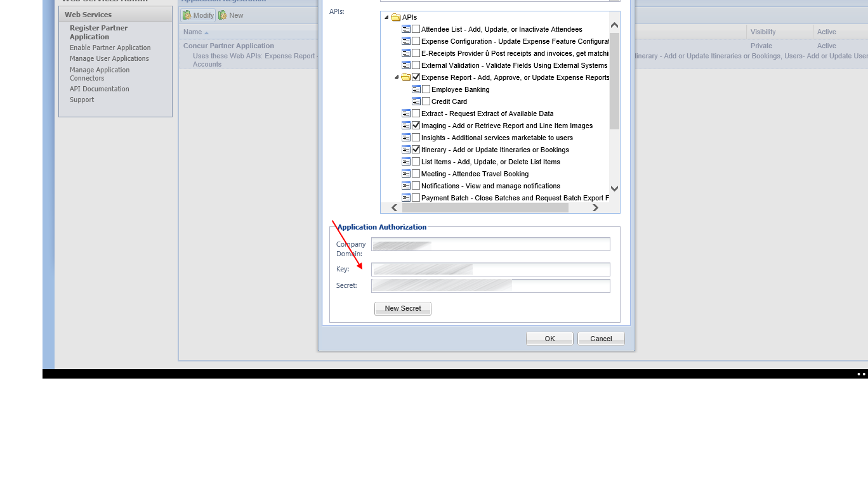This screenshot has height=487, width=868.
Task: Focus the Key input field
Action: pos(490,269)
